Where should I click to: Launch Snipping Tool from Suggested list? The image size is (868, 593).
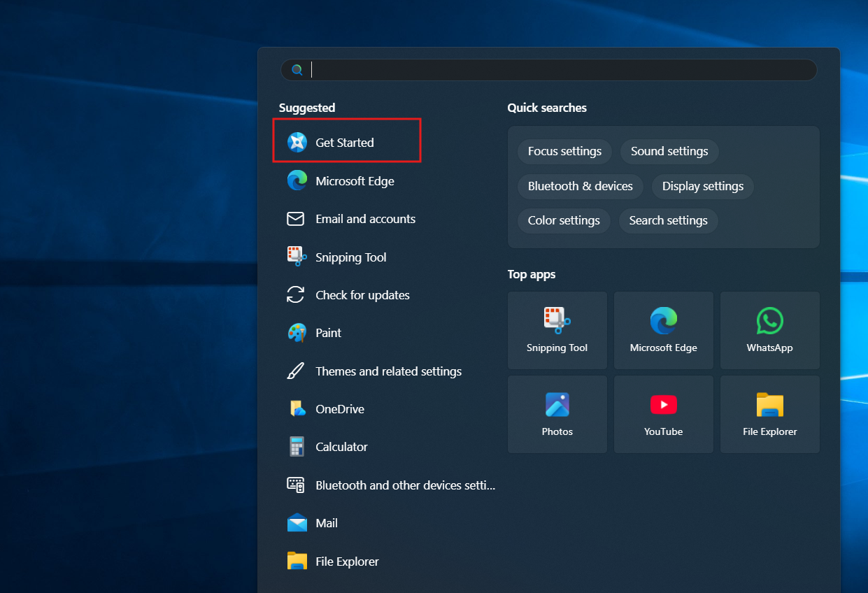coord(350,257)
